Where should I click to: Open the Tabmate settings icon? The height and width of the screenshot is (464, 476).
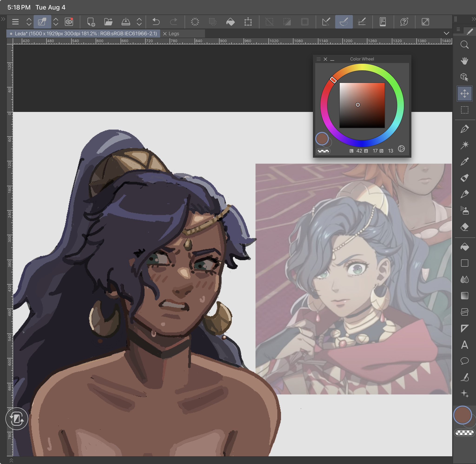point(383,22)
